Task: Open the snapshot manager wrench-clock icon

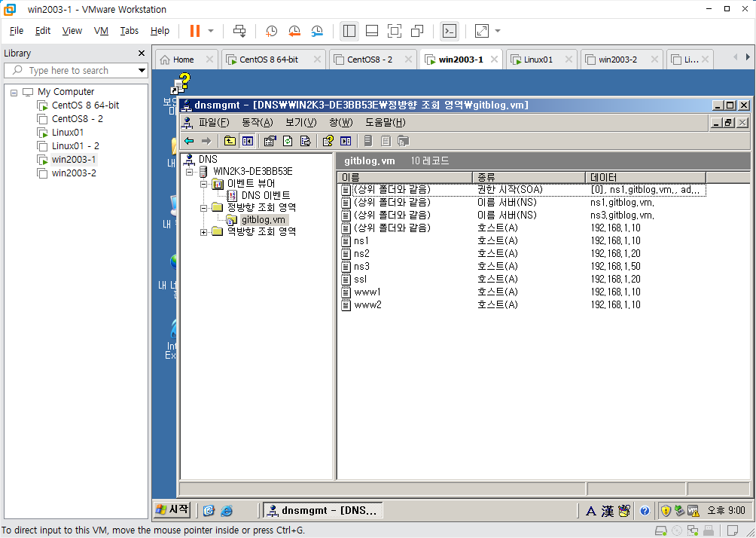Action: click(317, 31)
